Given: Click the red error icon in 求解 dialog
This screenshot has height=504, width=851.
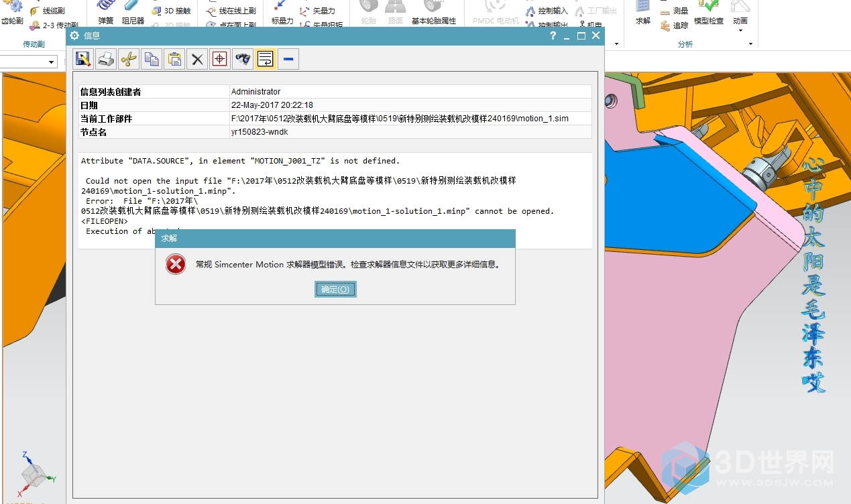Looking at the screenshot, I should 176,265.
